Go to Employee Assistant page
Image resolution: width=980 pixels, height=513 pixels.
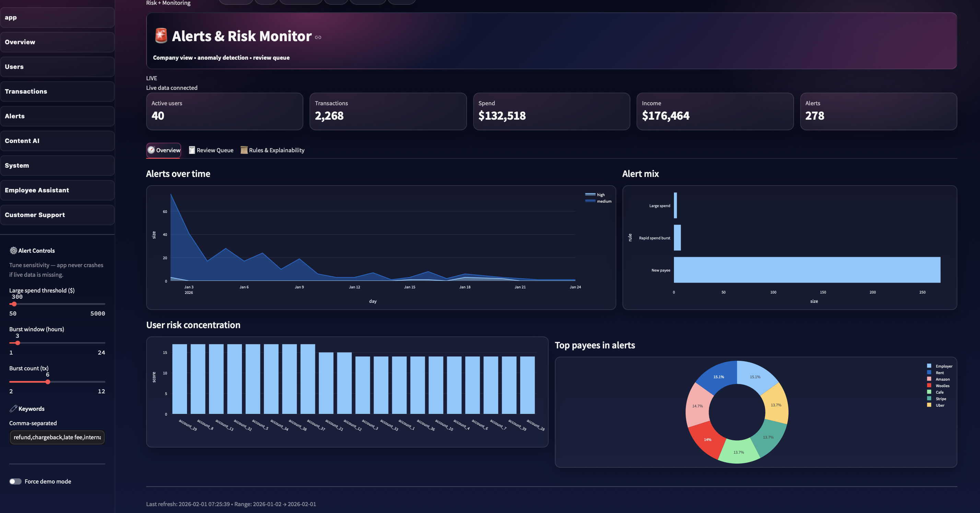[57, 190]
